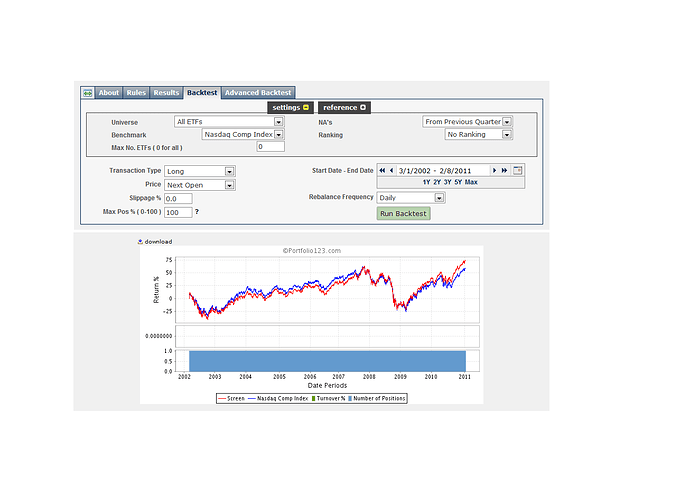Image resolution: width=690 pixels, height=487 pixels.
Task: Click the Turnover % legend entry
Action: coord(328,399)
